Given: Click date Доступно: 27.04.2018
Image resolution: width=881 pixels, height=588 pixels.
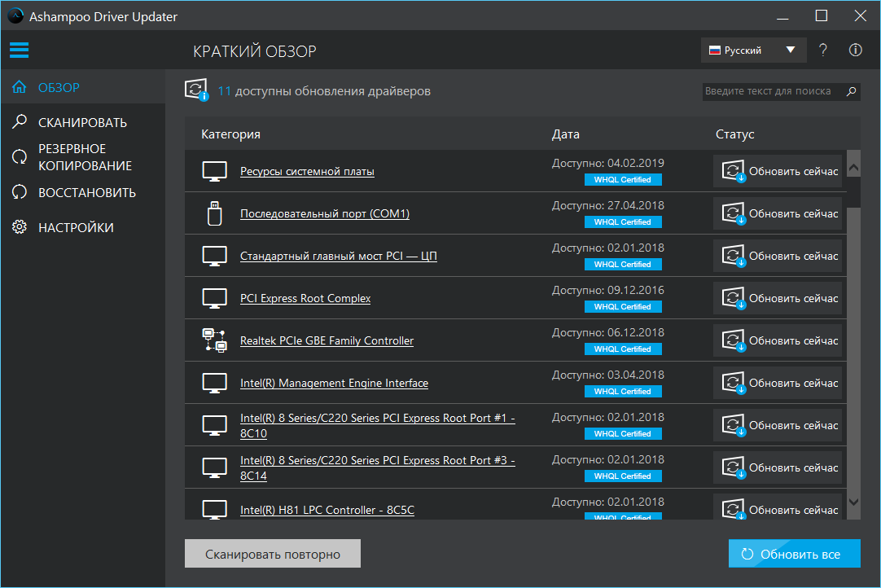Looking at the screenshot, I should pos(608,206).
